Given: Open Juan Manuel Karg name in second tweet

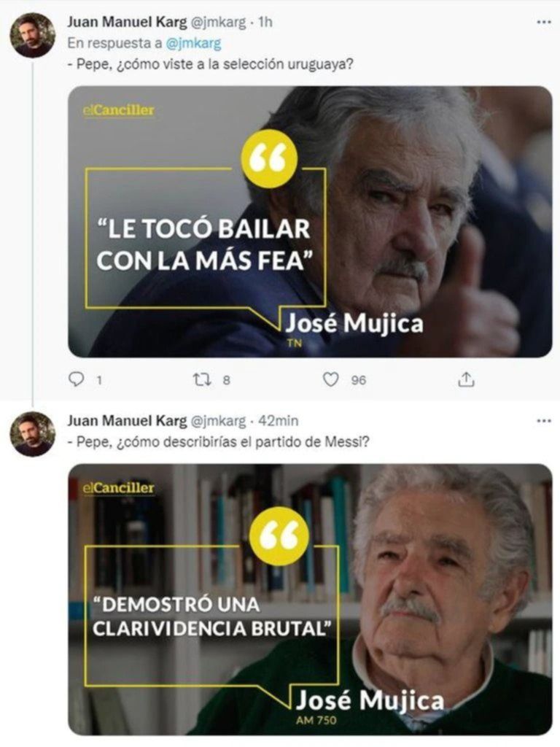Looking at the screenshot, I should tap(127, 421).
